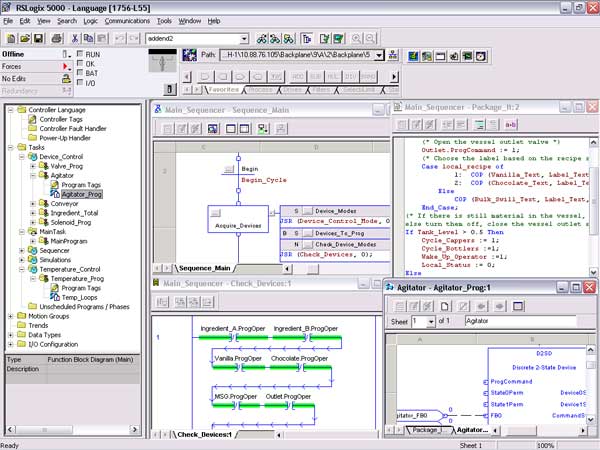The height and width of the screenshot is (450, 600).
Task: Click the Zoom Out magnifier icon
Action: 370,38
